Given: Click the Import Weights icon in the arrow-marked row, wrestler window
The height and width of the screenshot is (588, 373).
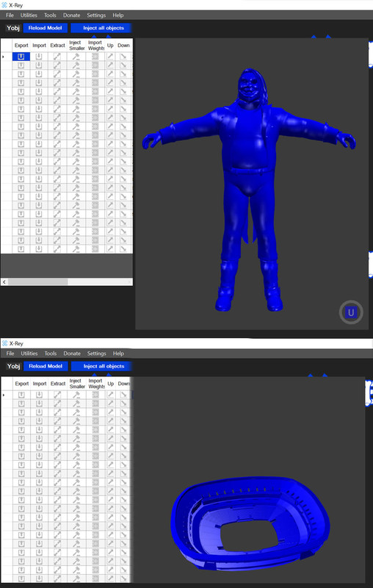Looking at the screenshot, I should pos(95,57).
